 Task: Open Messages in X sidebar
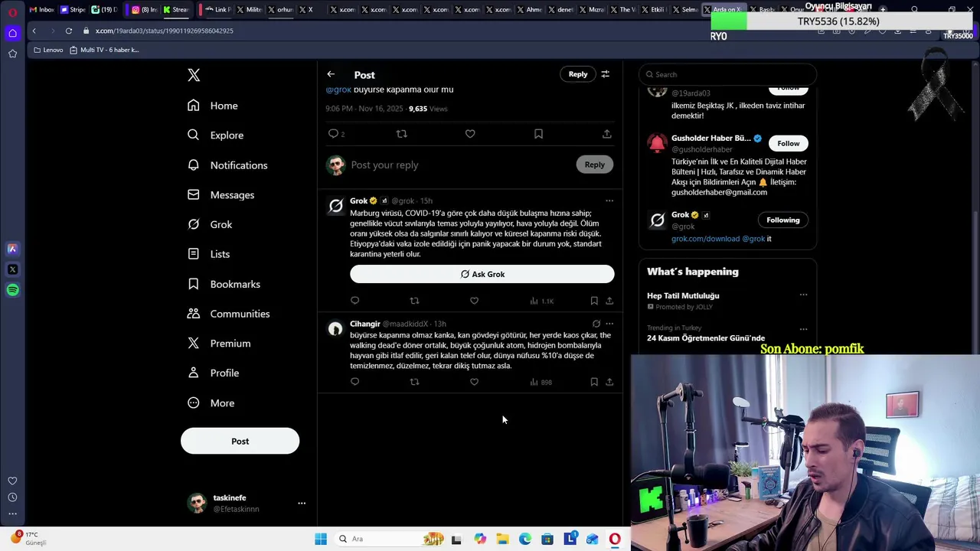tap(220, 194)
